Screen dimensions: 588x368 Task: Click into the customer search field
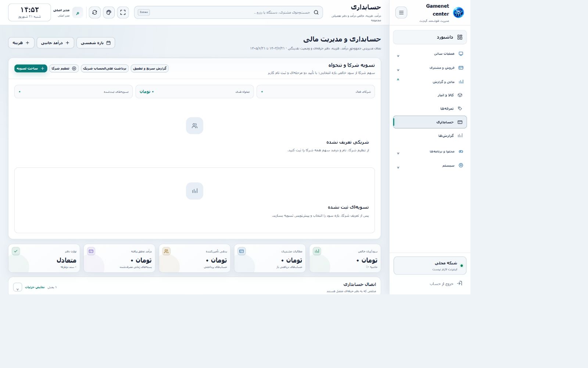coord(229,13)
